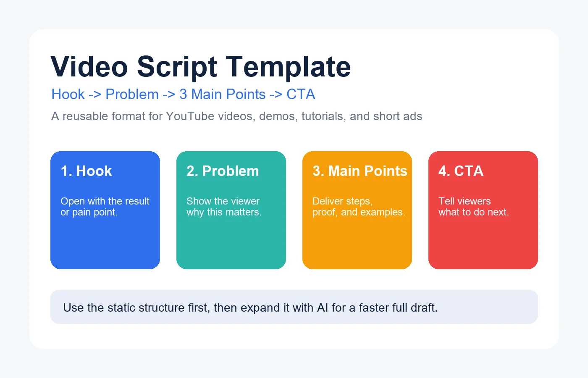Open the blue 1. Hook card
This screenshot has height=378, width=588.
tap(105, 210)
